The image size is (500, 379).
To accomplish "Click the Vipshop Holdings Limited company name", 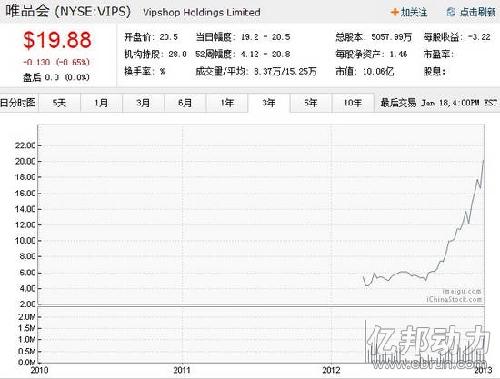I will click(202, 12).
